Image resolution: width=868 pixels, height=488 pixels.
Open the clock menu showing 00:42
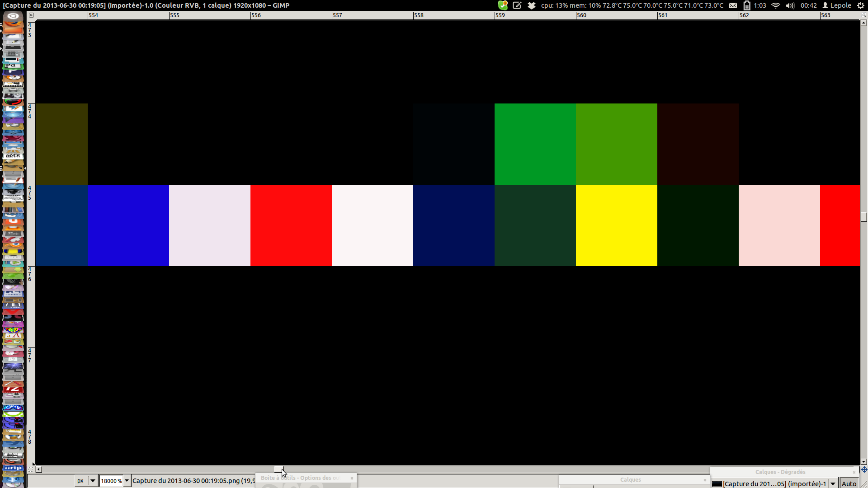(x=808, y=5)
